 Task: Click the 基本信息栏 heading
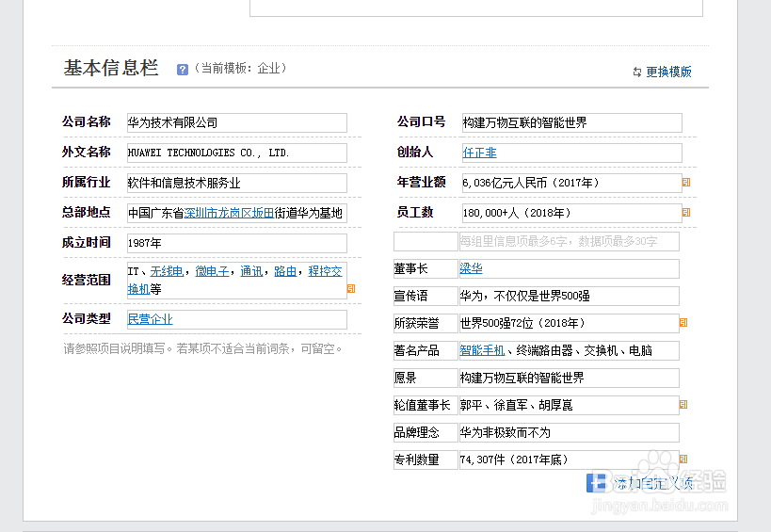pos(111,68)
